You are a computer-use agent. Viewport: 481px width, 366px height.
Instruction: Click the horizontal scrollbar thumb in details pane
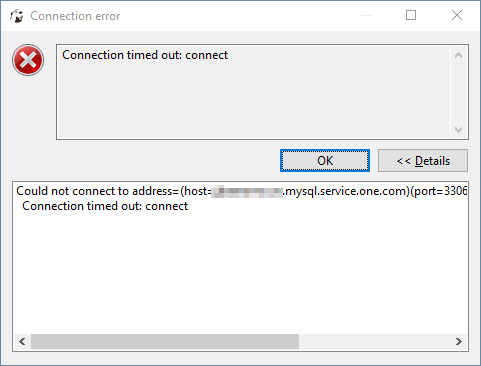tap(165, 341)
